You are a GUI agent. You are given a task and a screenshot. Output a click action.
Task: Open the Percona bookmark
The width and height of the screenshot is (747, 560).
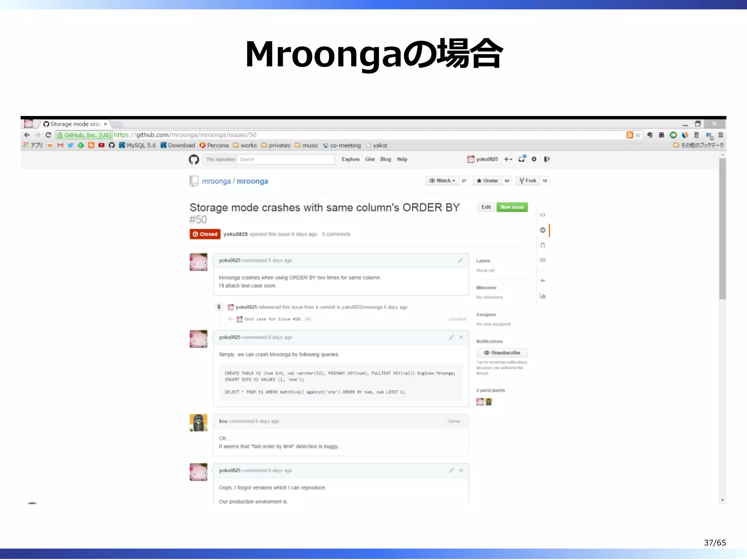tap(214, 145)
